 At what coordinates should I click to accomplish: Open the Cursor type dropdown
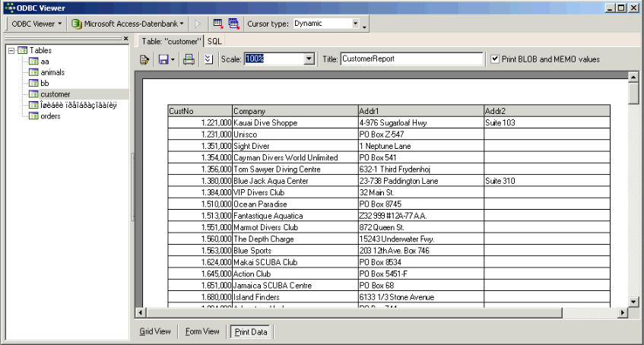[355, 24]
